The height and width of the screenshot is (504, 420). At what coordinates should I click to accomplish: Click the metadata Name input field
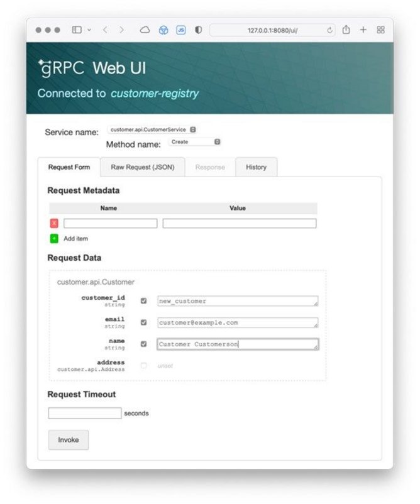[x=110, y=223]
